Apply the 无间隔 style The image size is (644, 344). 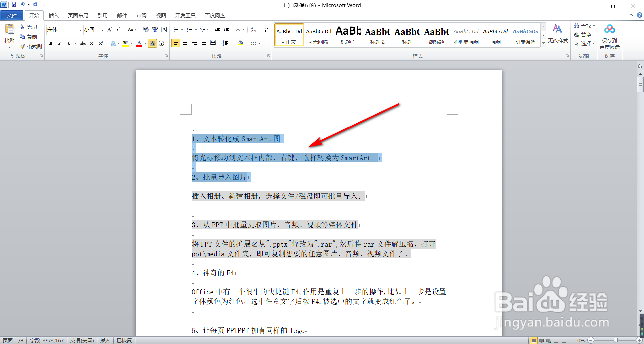tap(318, 35)
